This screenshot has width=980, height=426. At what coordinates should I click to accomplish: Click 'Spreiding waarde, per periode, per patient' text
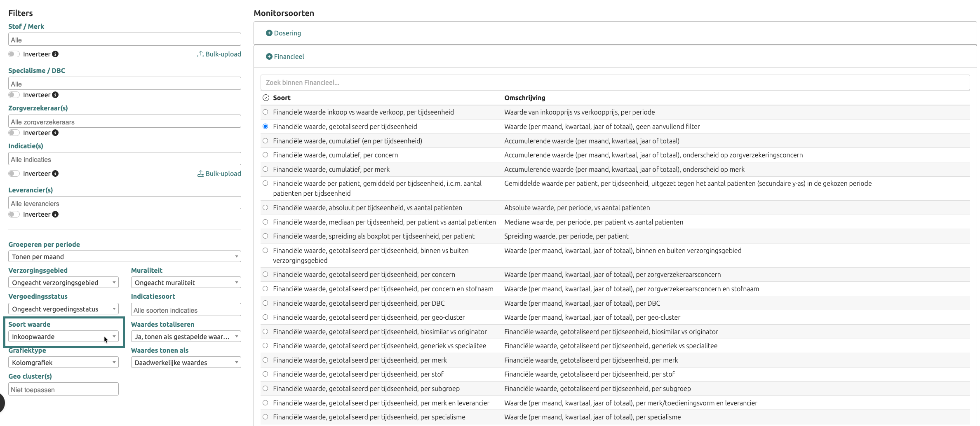pos(566,236)
